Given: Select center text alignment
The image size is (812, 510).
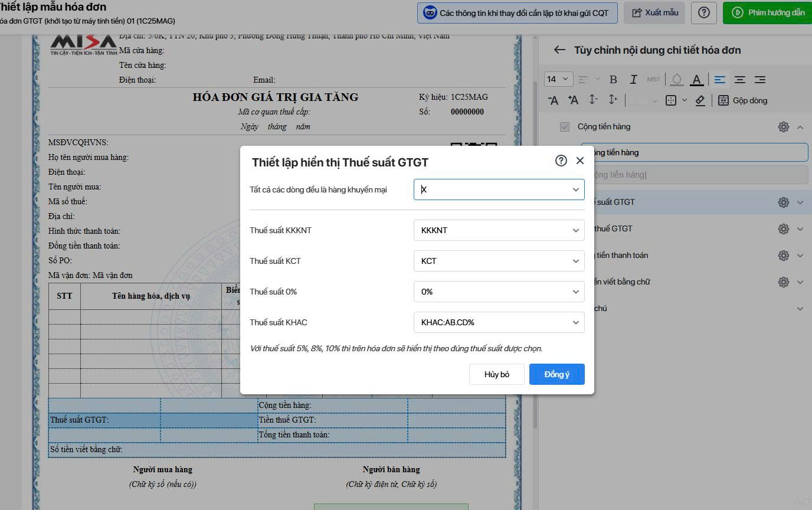Looking at the screenshot, I should coord(739,79).
